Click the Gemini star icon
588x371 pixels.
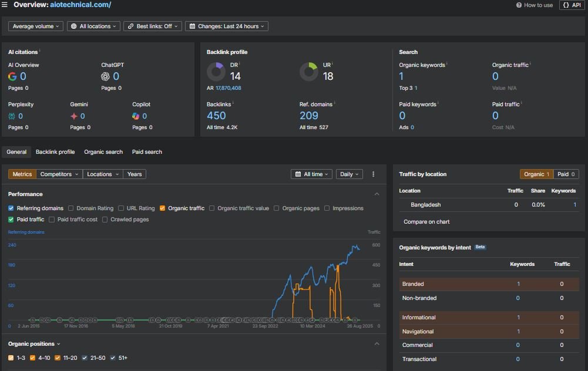[74, 116]
